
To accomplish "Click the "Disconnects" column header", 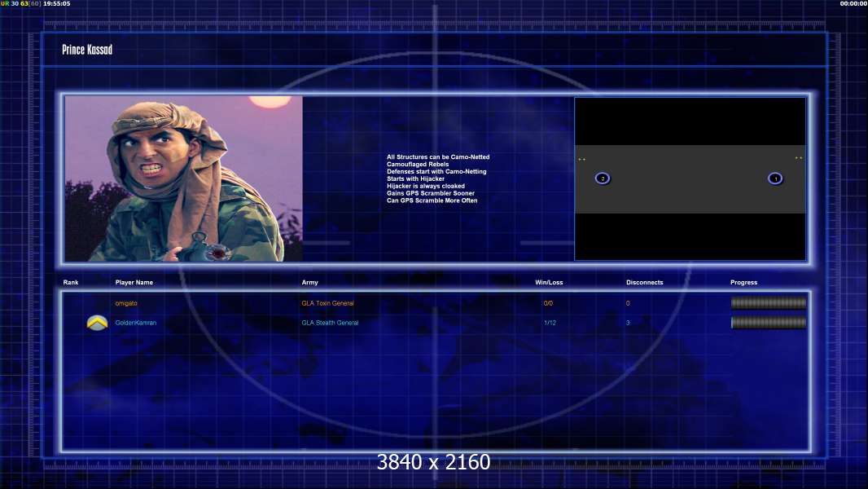I will [644, 283].
